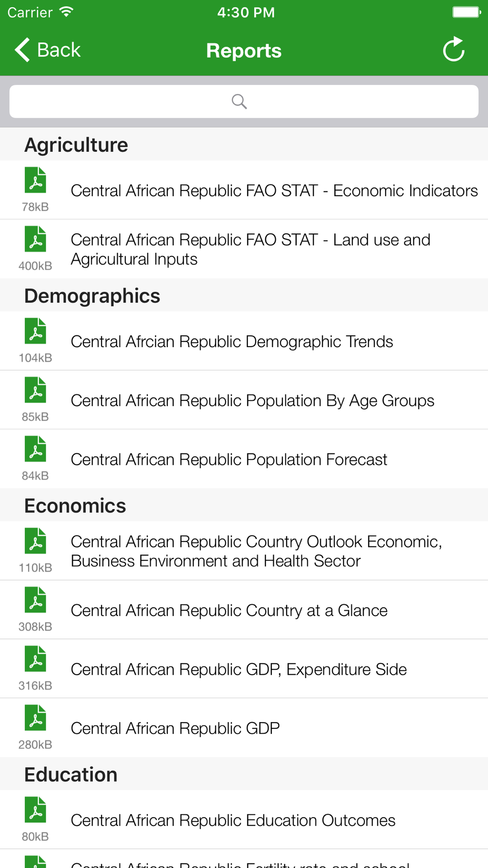Select Central African Republic GDP report

(x=175, y=728)
